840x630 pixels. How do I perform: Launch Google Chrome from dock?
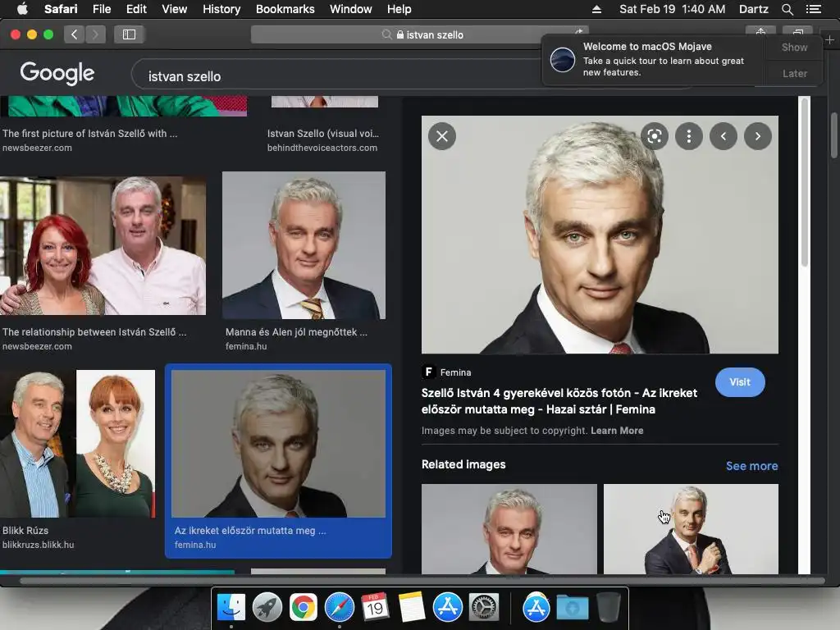[304, 607]
